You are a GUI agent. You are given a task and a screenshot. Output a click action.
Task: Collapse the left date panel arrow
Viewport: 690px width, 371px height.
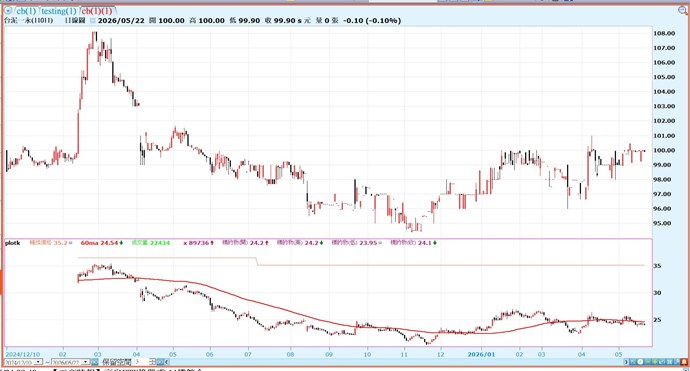tap(167, 362)
